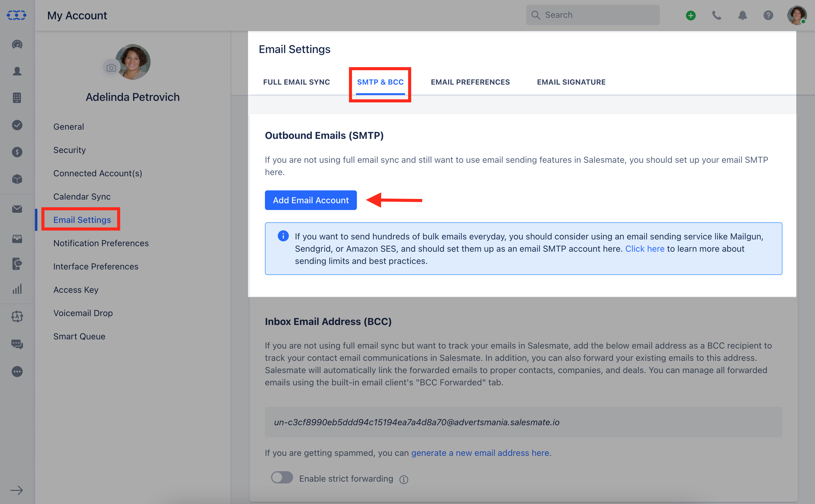
Task: Open the inbox tray icon in sidebar
Action: tap(17, 239)
